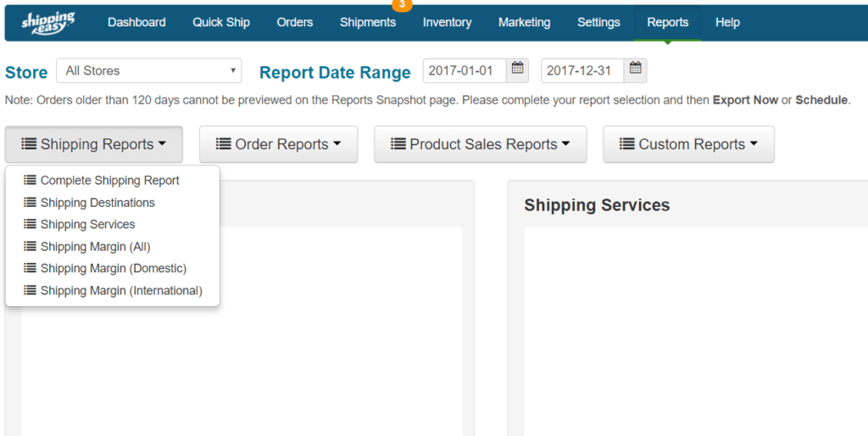868x436 pixels.
Task: Open the Orders section
Action: (x=294, y=23)
